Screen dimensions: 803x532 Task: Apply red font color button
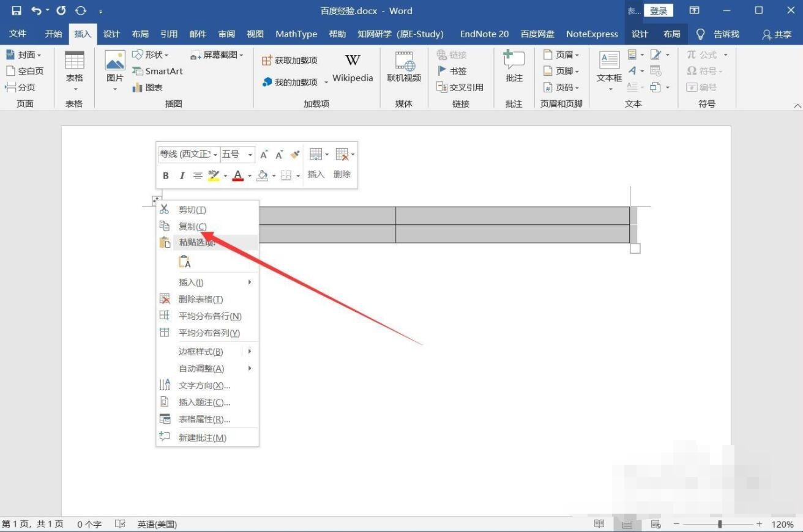pos(238,175)
